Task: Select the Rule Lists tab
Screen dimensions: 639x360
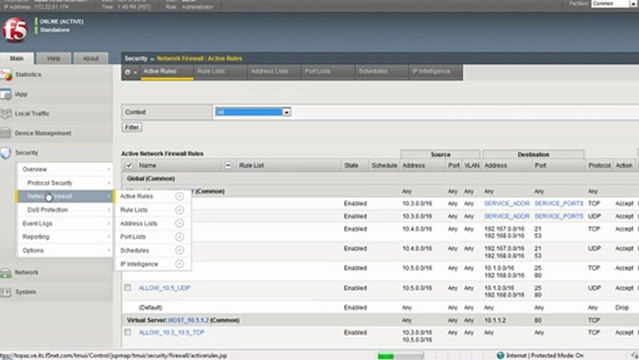Action: (220, 71)
